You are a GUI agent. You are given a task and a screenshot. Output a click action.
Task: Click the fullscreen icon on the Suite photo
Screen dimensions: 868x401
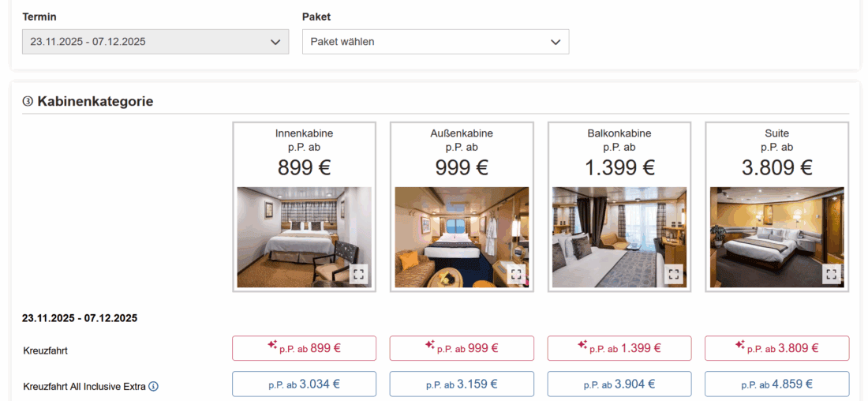coord(832,274)
